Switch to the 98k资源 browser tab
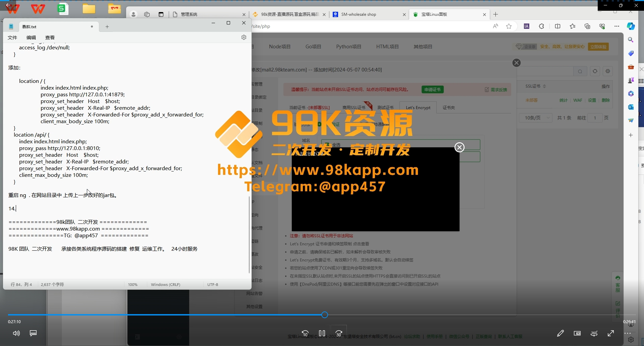 click(x=288, y=14)
